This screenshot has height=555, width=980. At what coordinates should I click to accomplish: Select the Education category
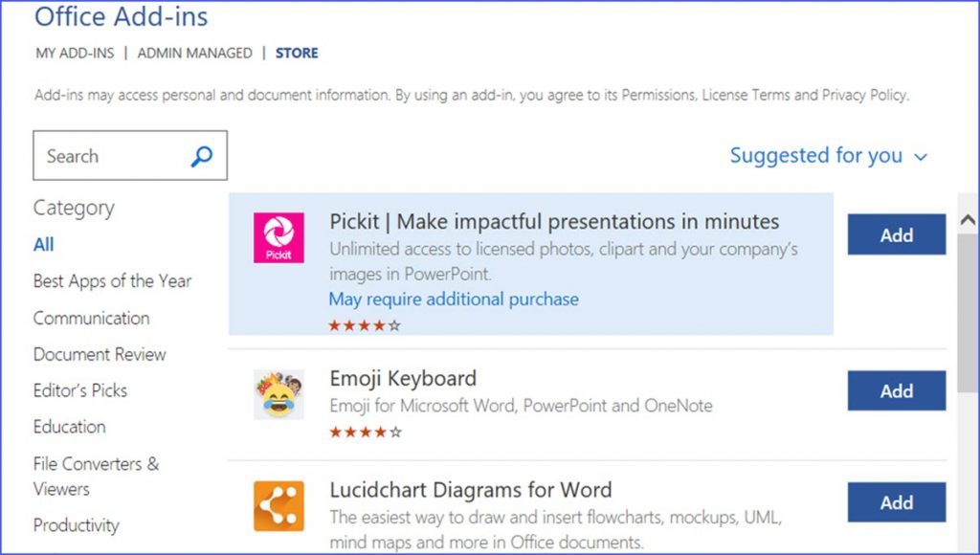[69, 427]
